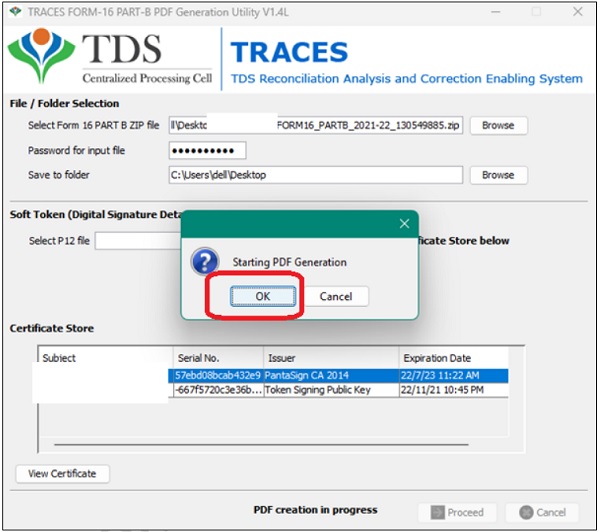Screen dimensions: 600x532
Task: Click OK in the Starting PDF Generation dialog
Action: click(262, 297)
